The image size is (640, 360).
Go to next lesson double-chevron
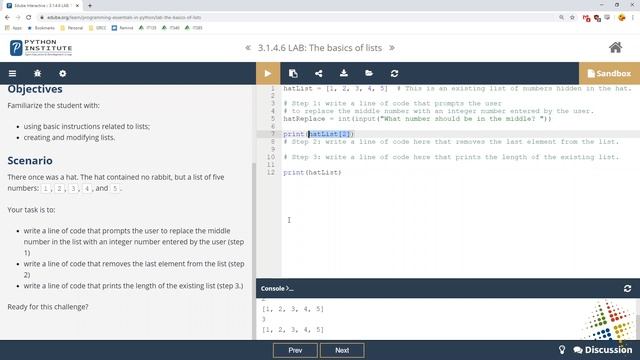[392, 48]
